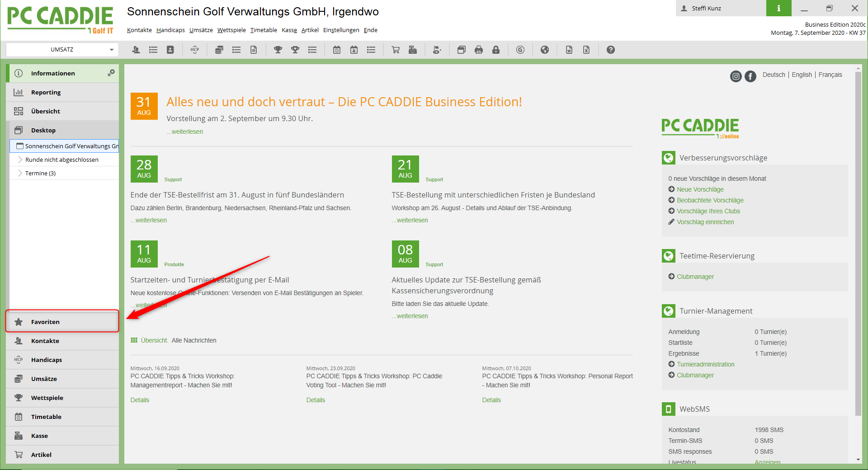The image size is (868, 470).
Task: Click the HCP handicap toolbar icon
Action: [195, 50]
